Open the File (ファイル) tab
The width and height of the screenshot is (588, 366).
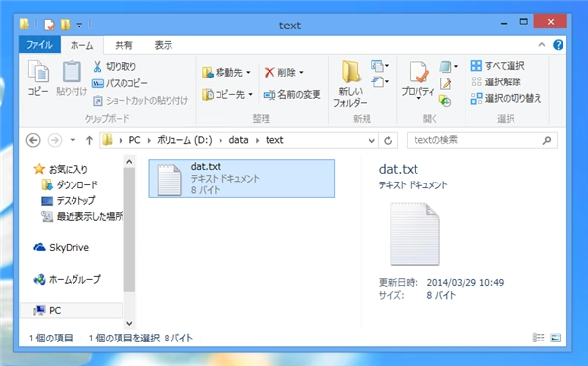tap(39, 45)
